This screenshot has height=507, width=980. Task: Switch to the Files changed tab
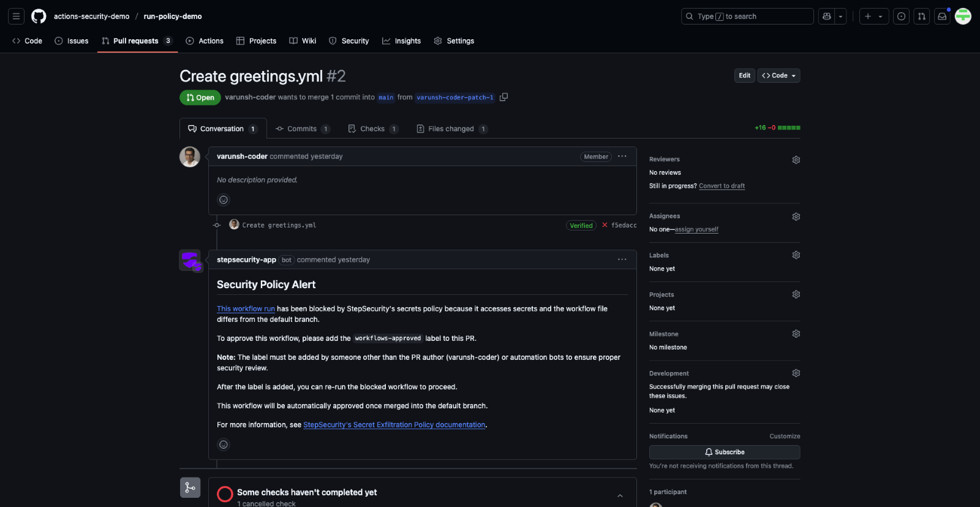(x=451, y=129)
